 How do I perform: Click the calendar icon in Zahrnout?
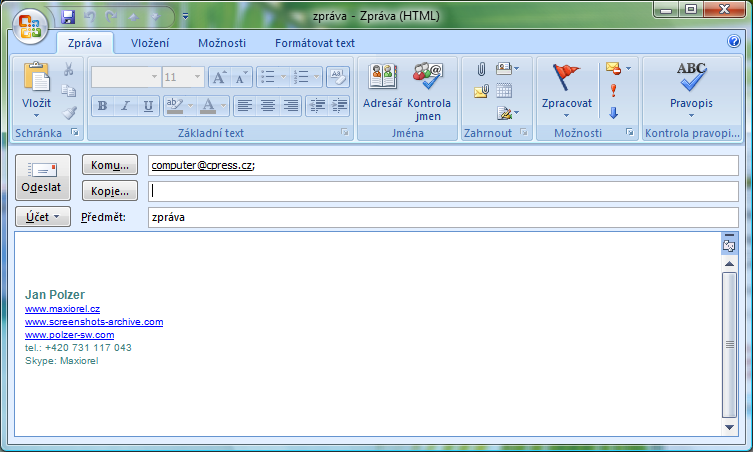[504, 91]
